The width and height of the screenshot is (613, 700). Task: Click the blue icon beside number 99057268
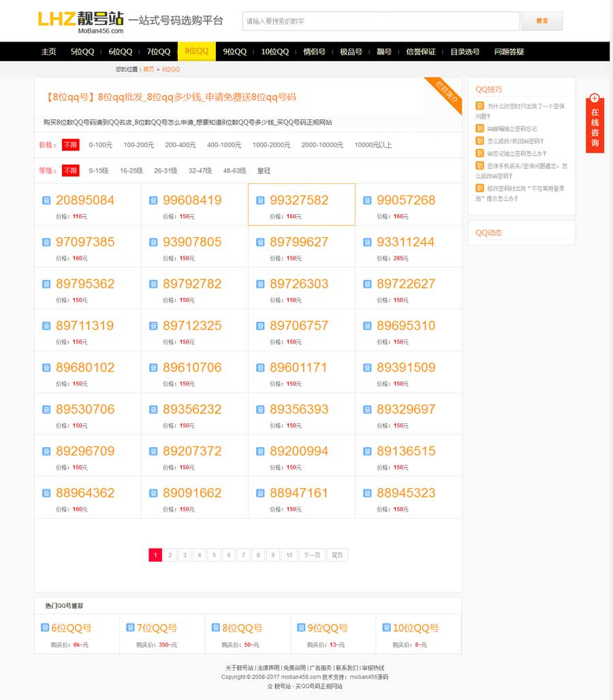(367, 200)
